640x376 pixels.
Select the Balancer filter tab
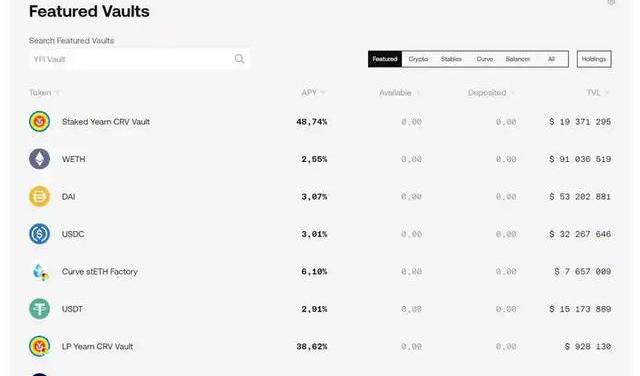tap(518, 59)
